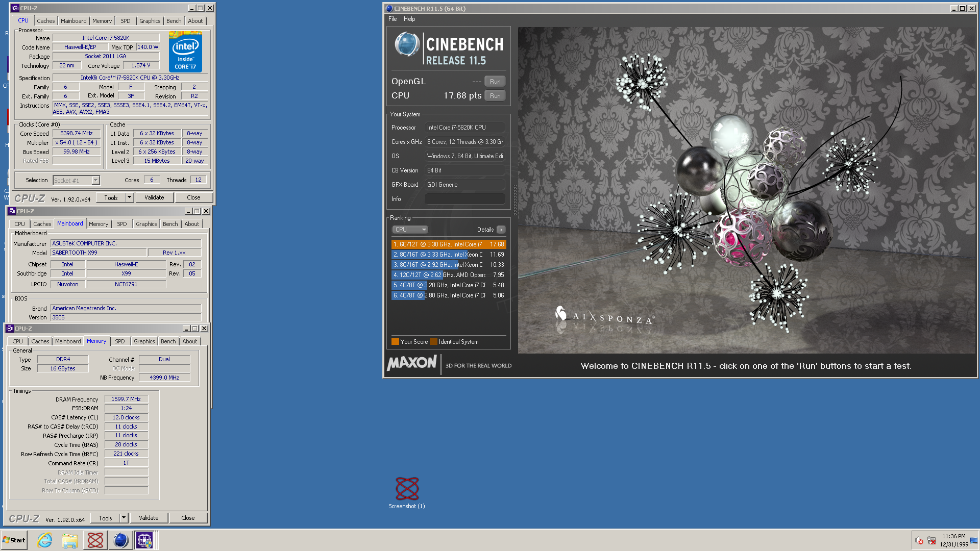Click the BIOS version 3505 field
This screenshot has height=551, width=980.
tap(126, 317)
